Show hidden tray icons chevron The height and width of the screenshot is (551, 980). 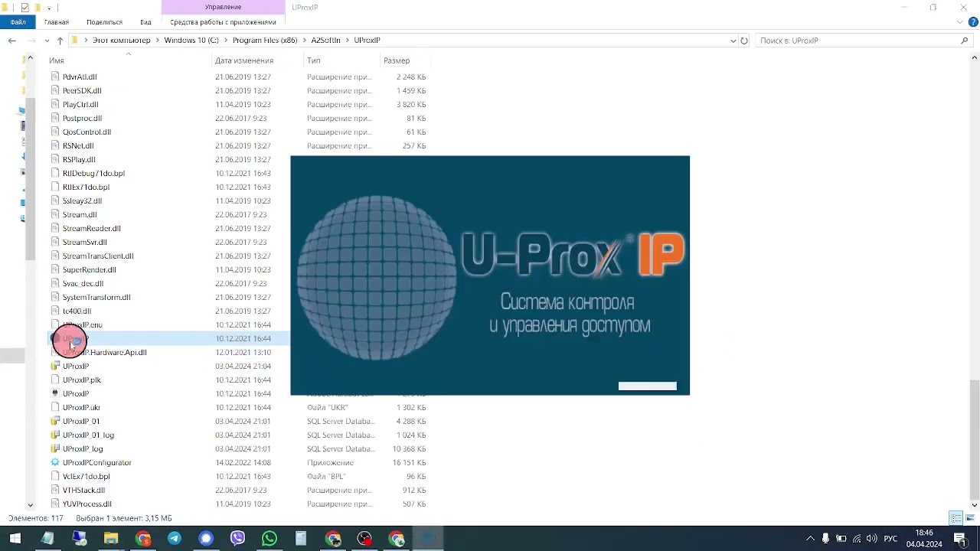(810, 539)
